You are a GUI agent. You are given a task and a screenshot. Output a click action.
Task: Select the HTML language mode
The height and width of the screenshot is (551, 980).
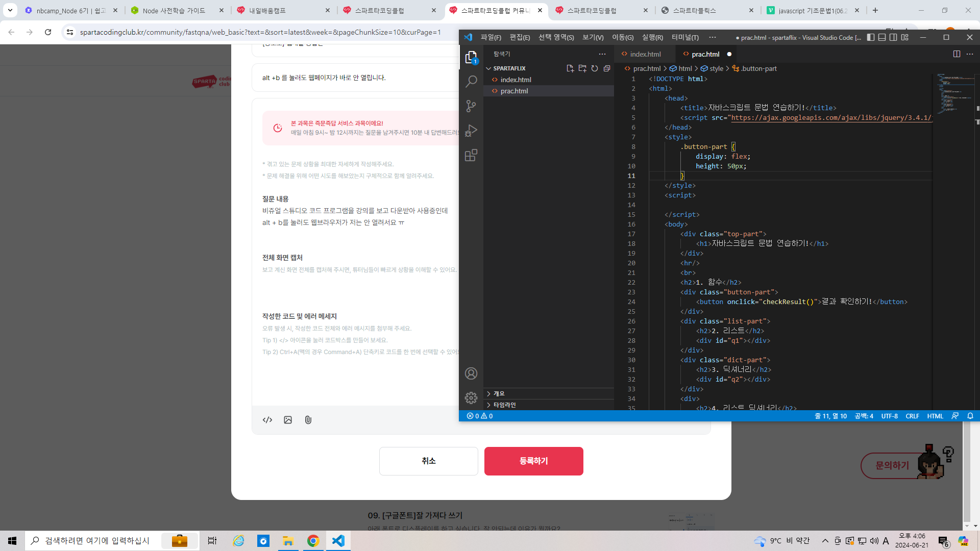pos(935,416)
